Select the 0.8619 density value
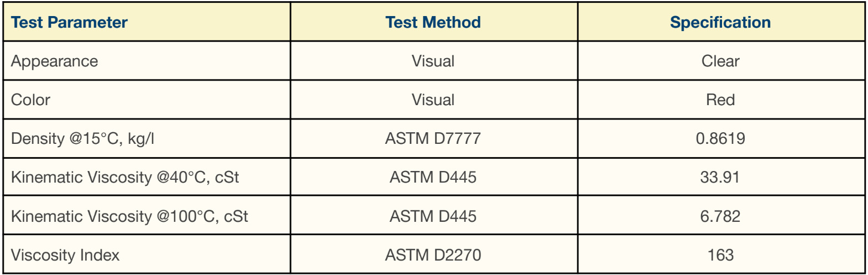 pyautogui.click(x=720, y=138)
